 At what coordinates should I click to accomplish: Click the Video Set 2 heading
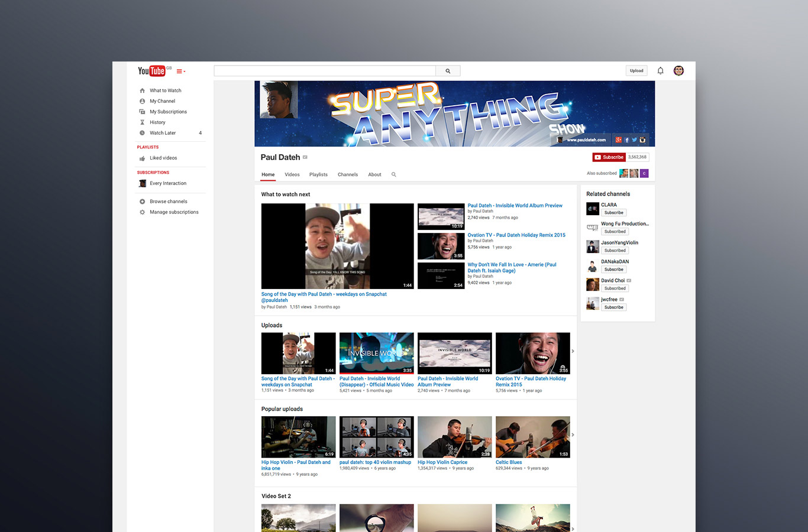point(276,496)
